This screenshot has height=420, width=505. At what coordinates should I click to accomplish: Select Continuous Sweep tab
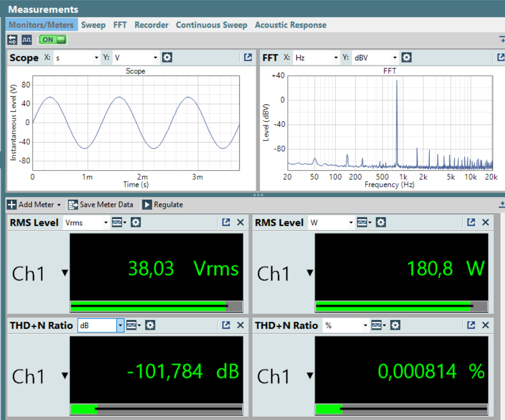212,25
